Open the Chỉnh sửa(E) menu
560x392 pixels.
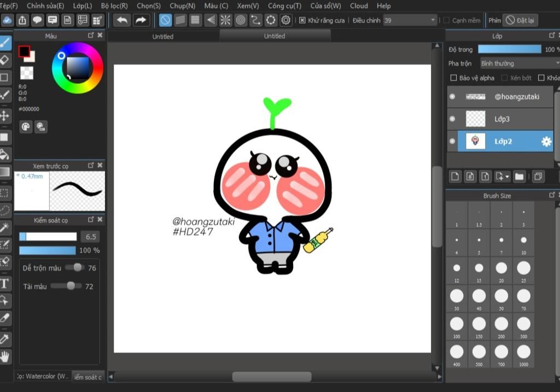45,5
